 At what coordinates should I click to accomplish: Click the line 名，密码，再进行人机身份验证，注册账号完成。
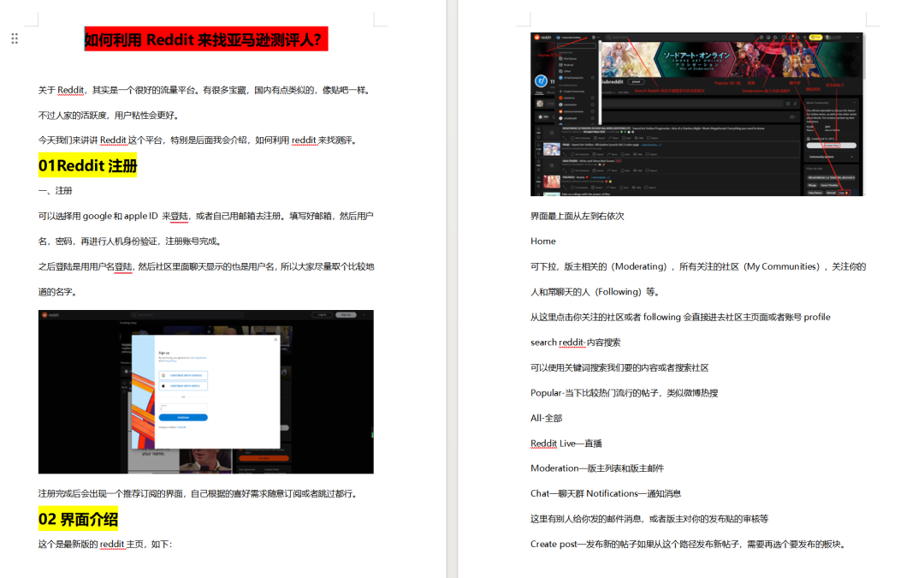pos(130,241)
